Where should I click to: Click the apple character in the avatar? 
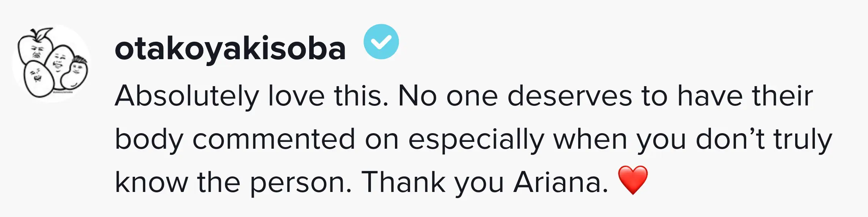(x=36, y=49)
